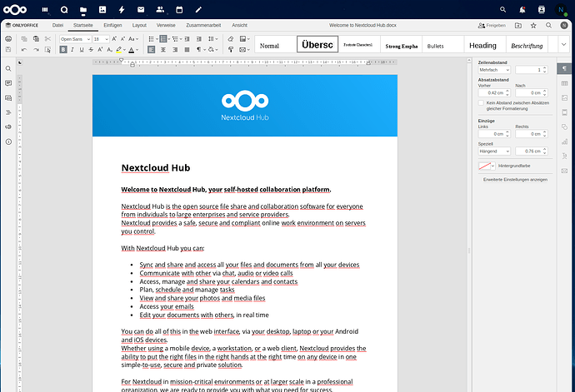Screen dimensions: 575x392
Task: Paste from clipboard using paste icon
Action: (x=36, y=39)
